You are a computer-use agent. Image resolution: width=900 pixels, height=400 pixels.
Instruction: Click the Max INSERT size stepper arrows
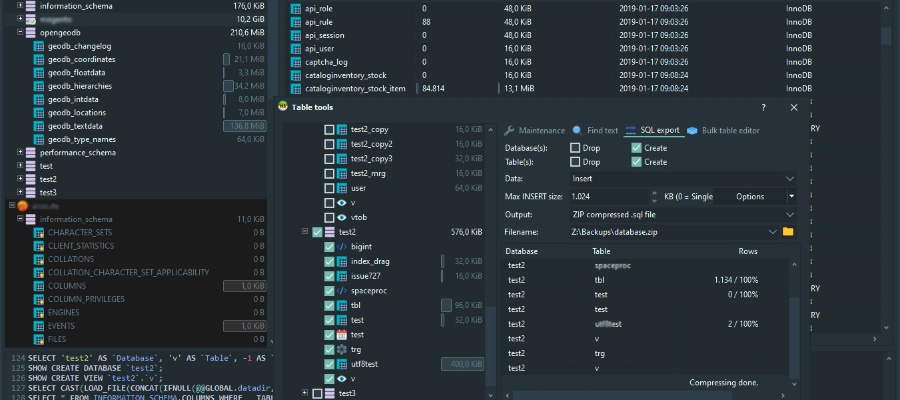tap(653, 197)
